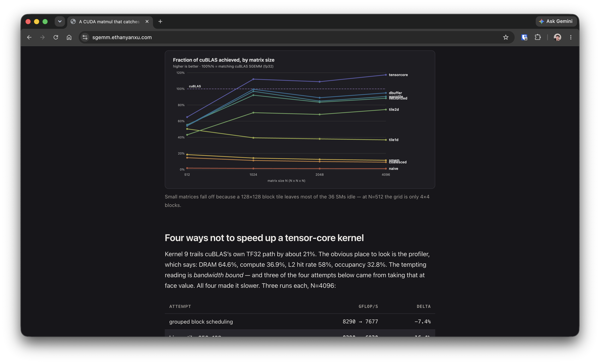Click naive data point at 512

[187, 168]
